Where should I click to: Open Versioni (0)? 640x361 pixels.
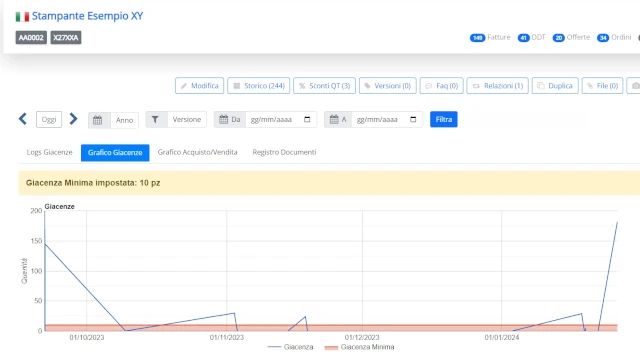388,86
